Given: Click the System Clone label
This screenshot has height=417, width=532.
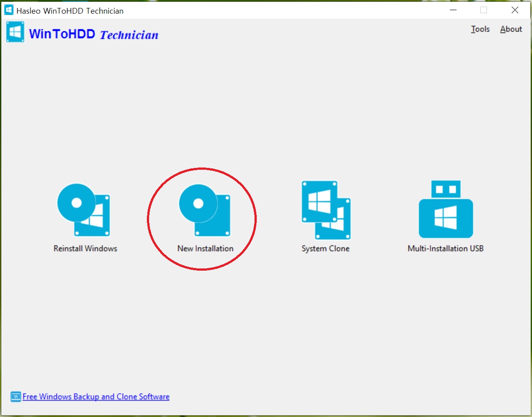Looking at the screenshot, I should [326, 249].
